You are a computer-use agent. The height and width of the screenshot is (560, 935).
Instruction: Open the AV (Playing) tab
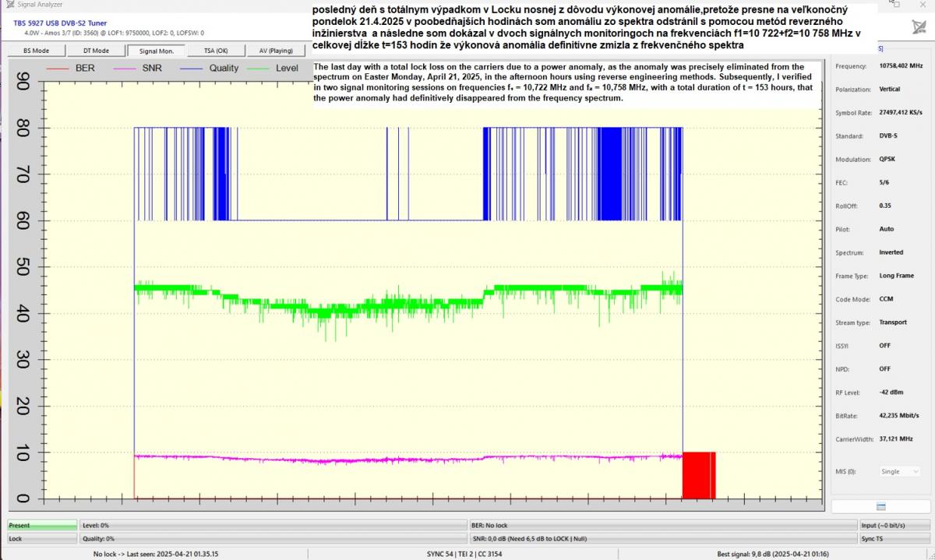click(x=276, y=51)
